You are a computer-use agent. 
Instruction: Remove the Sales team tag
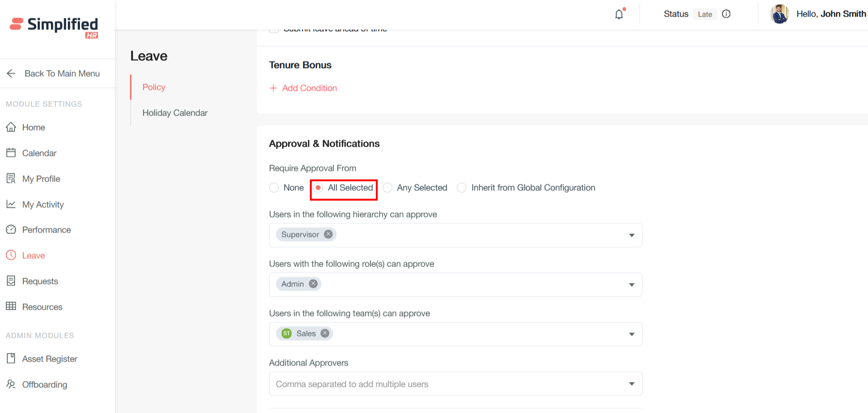point(325,333)
